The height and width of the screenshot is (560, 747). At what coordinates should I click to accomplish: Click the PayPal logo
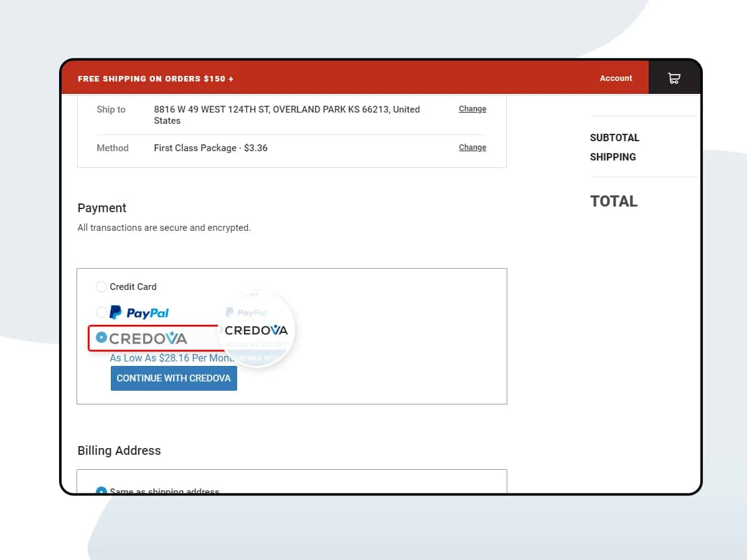click(139, 312)
